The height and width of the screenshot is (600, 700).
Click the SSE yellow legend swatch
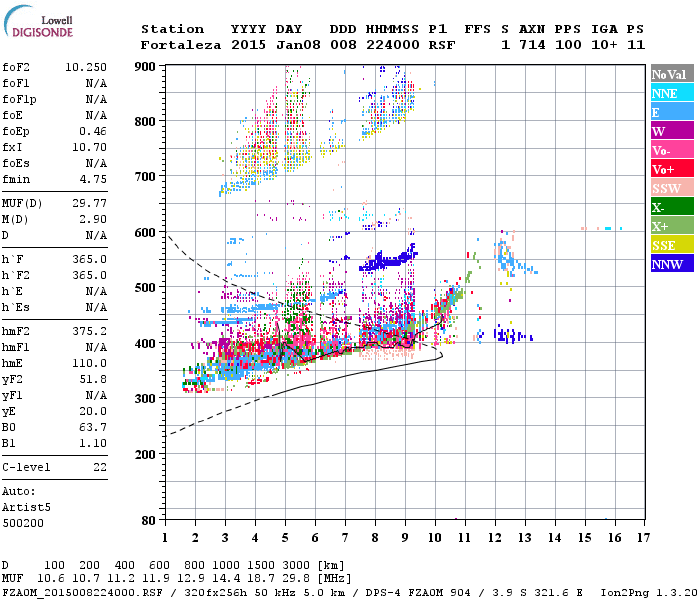(x=672, y=245)
